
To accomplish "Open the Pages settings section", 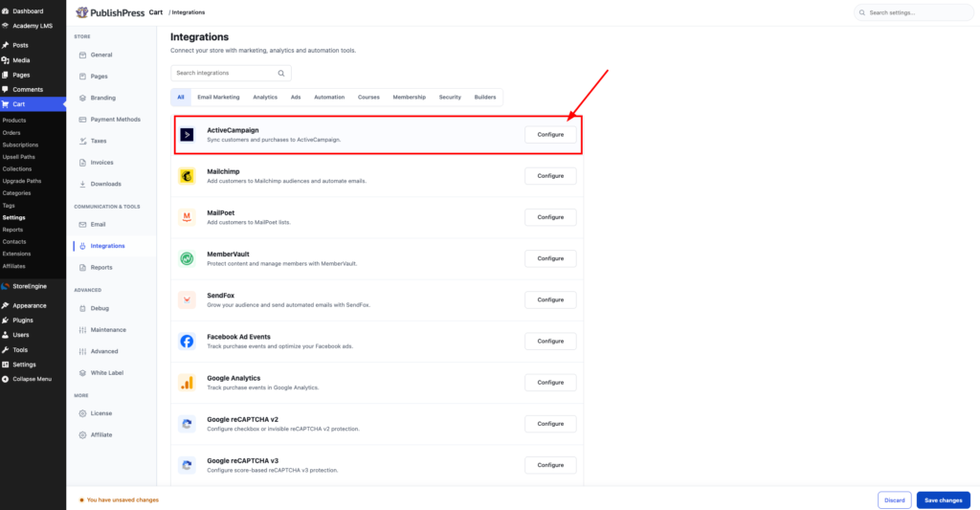I will tap(99, 77).
